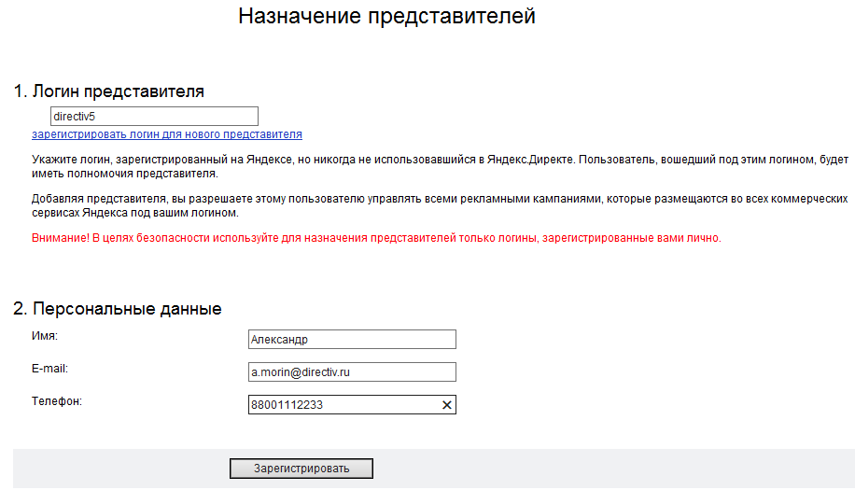Click inside the Телефон field with 88001112233
This screenshot has height=504, width=855.
[343, 405]
